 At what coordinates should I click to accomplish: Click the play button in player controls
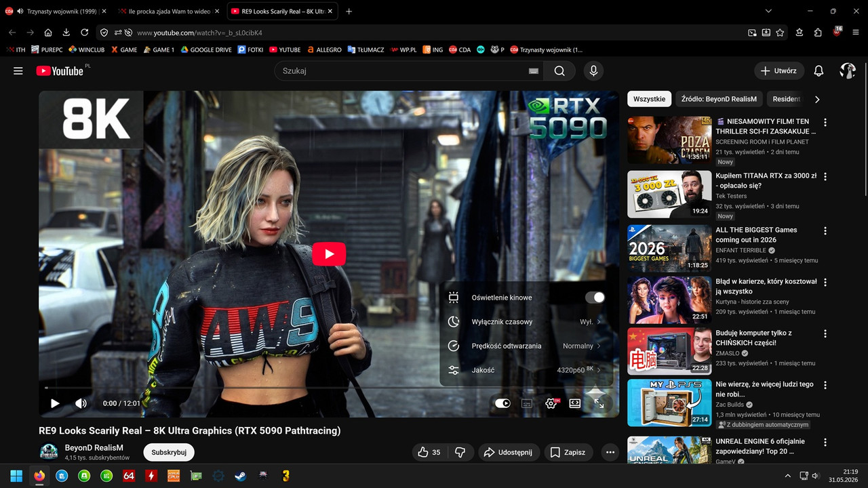55,403
